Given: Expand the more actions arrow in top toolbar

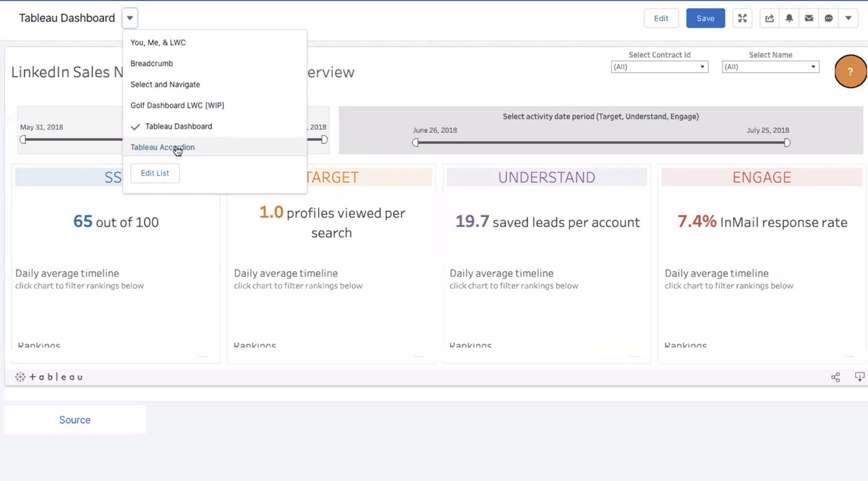Looking at the screenshot, I should coord(848,18).
